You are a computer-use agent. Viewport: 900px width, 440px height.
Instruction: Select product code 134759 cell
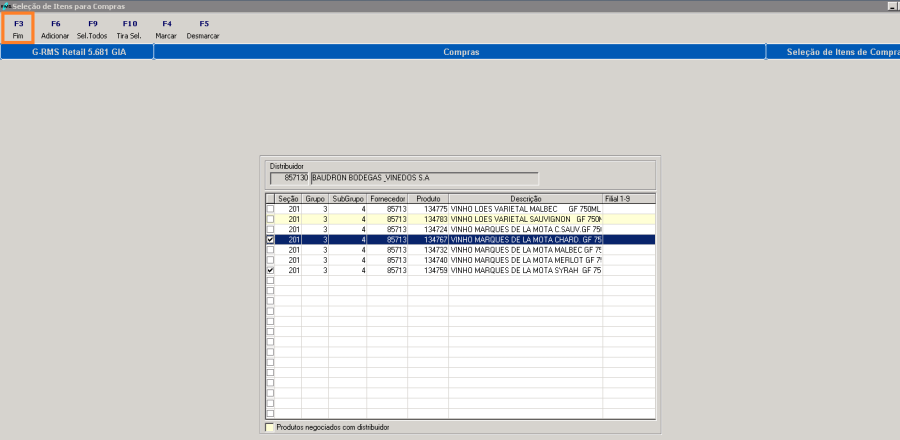pyautogui.click(x=428, y=270)
